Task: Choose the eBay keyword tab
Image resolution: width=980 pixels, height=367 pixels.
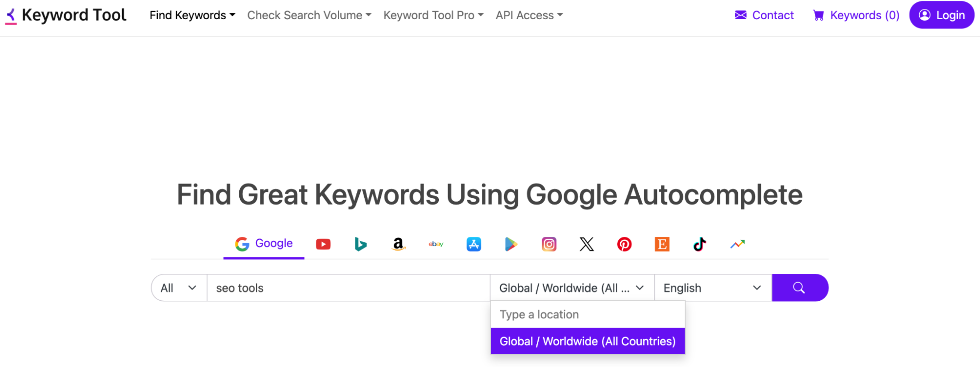Action: click(436, 244)
